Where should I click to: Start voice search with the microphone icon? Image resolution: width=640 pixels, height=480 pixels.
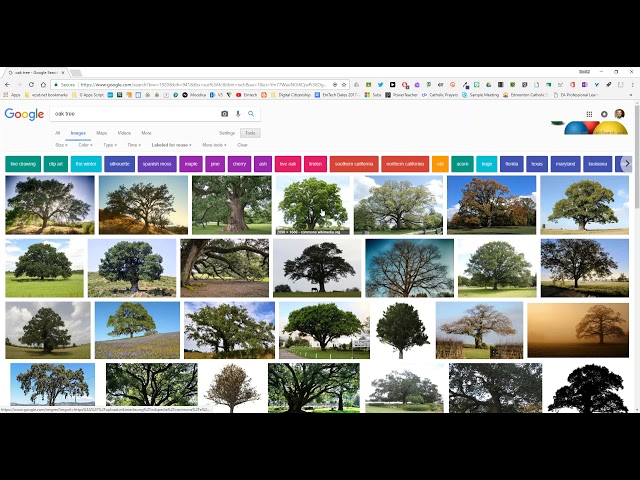pyautogui.click(x=238, y=114)
